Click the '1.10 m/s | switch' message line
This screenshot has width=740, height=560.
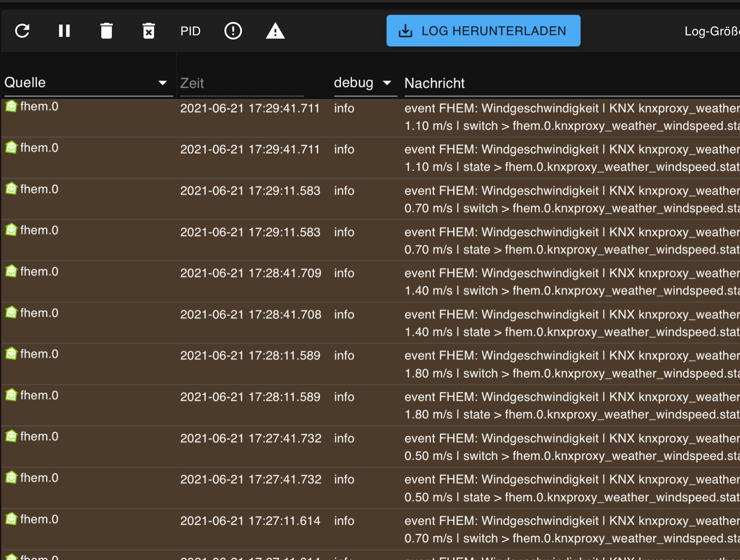pos(572,126)
